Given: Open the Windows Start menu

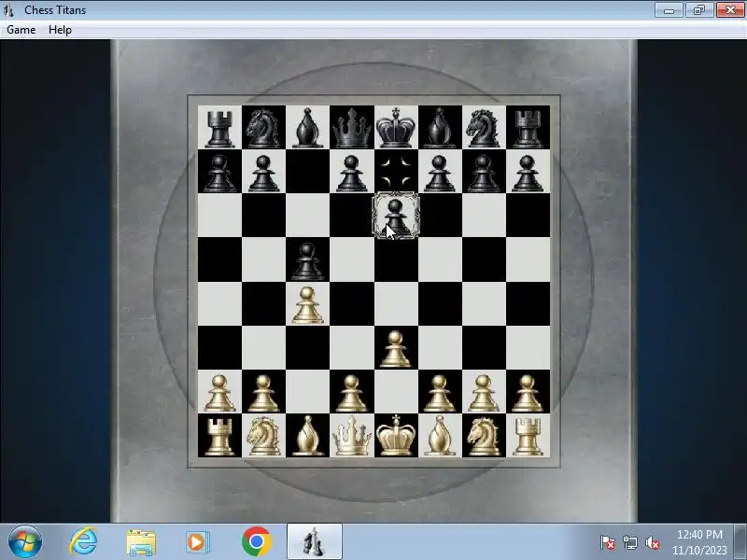Looking at the screenshot, I should (25, 542).
